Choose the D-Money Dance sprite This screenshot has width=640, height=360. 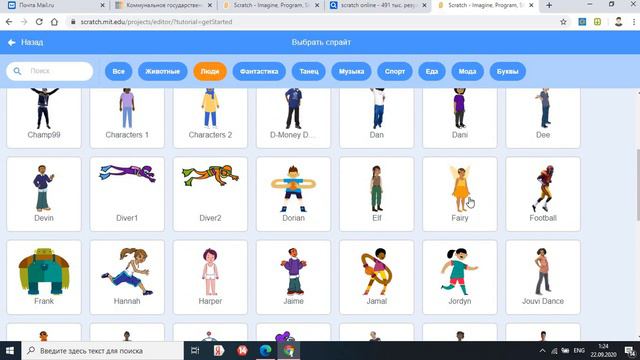[x=293, y=118]
